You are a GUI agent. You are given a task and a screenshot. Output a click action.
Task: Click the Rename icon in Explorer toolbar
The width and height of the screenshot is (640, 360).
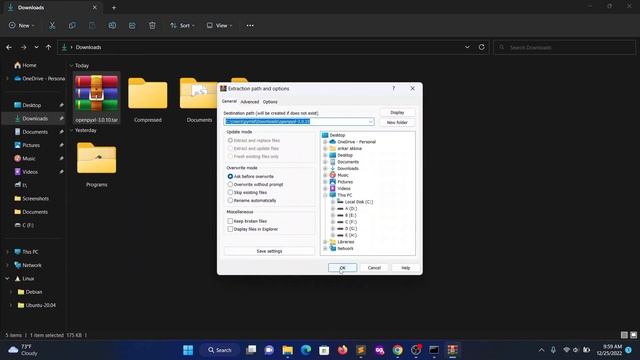[x=112, y=25]
